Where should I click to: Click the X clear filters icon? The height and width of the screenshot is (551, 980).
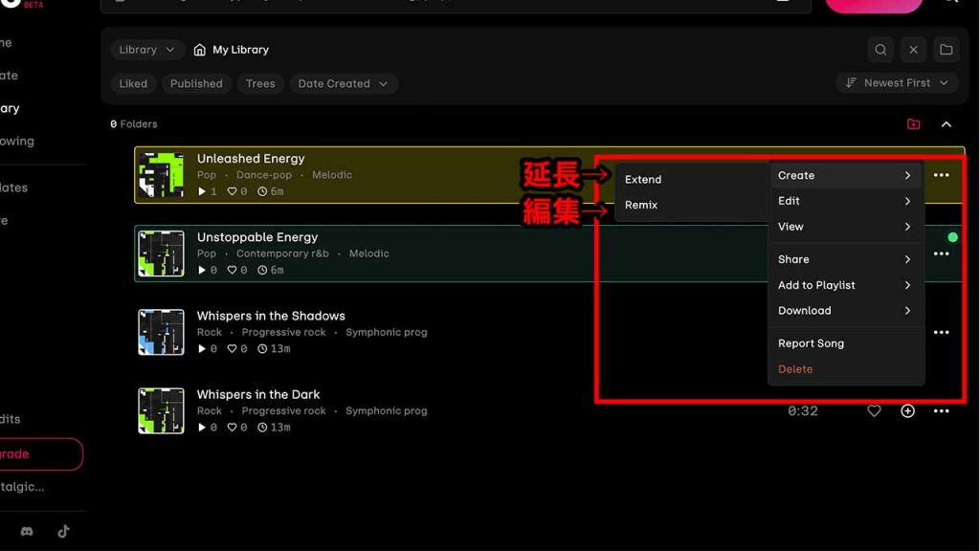click(x=913, y=50)
